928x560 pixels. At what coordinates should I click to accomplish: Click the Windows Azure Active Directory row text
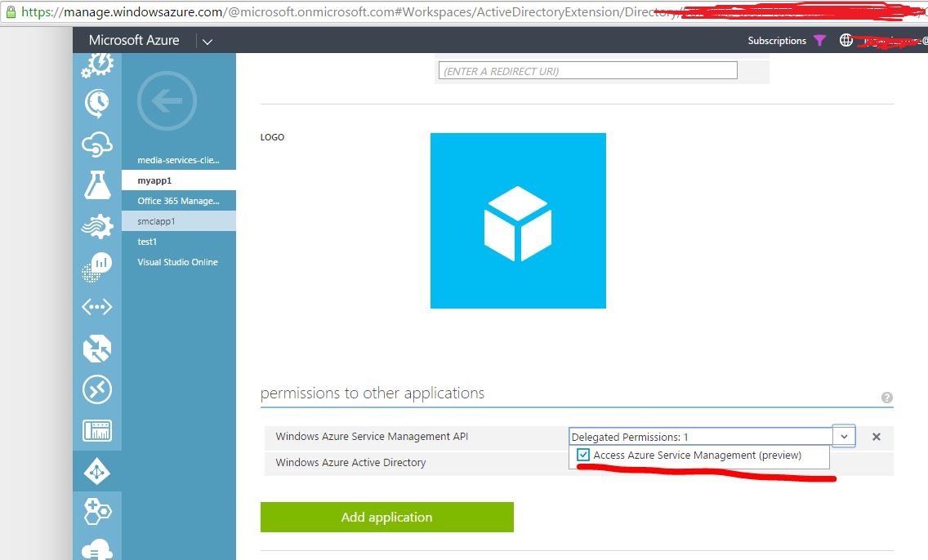pyautogui.click(x=350, y=462)
